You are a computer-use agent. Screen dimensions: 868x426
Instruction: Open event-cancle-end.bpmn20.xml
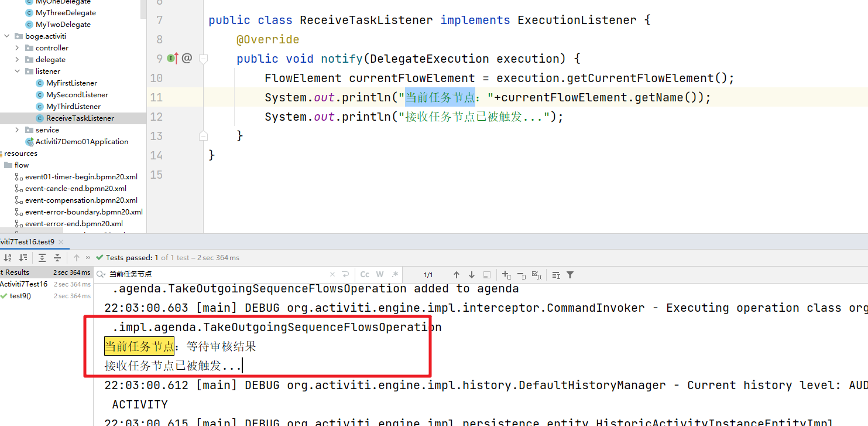tap(76, 189)
